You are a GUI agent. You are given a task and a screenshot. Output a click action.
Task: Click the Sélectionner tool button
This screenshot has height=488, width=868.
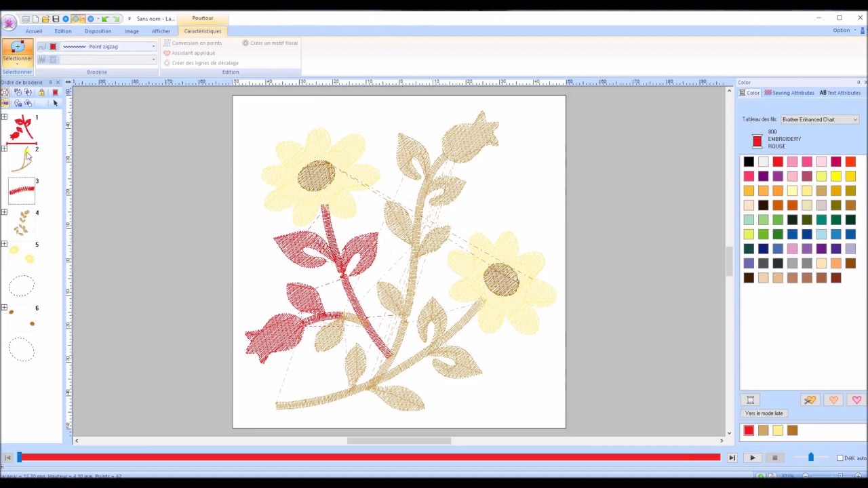[x=18, y=52]
